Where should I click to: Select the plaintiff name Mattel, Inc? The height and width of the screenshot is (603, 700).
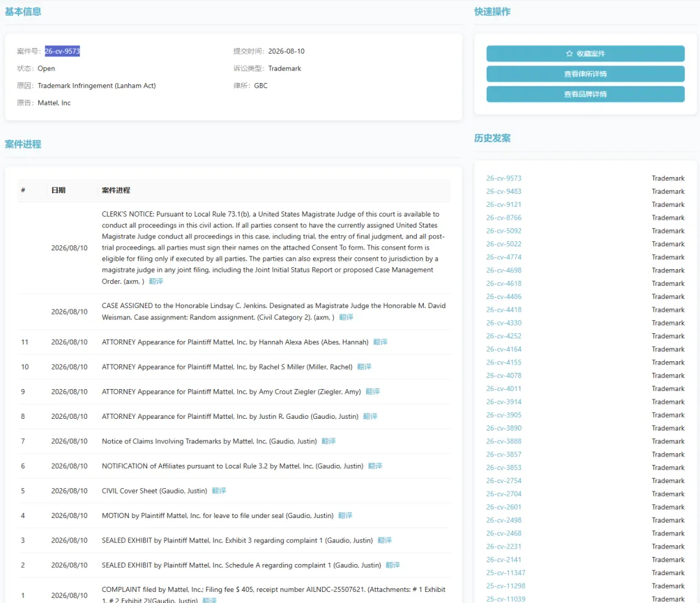[x=54, y=103]
